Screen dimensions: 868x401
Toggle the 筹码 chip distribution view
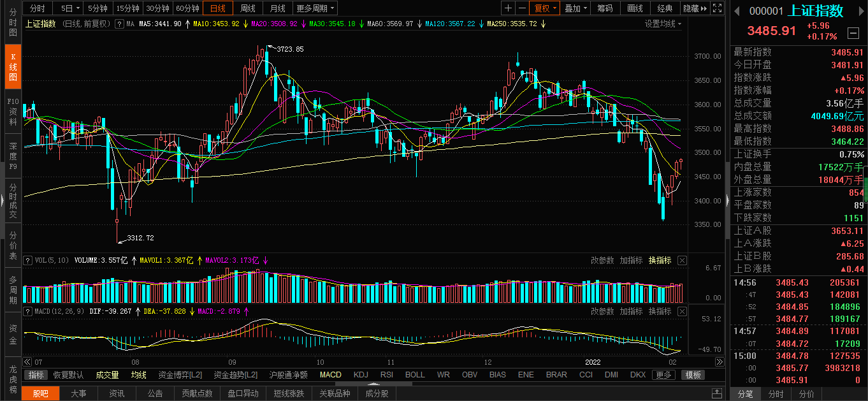click(x=605, y=8)
